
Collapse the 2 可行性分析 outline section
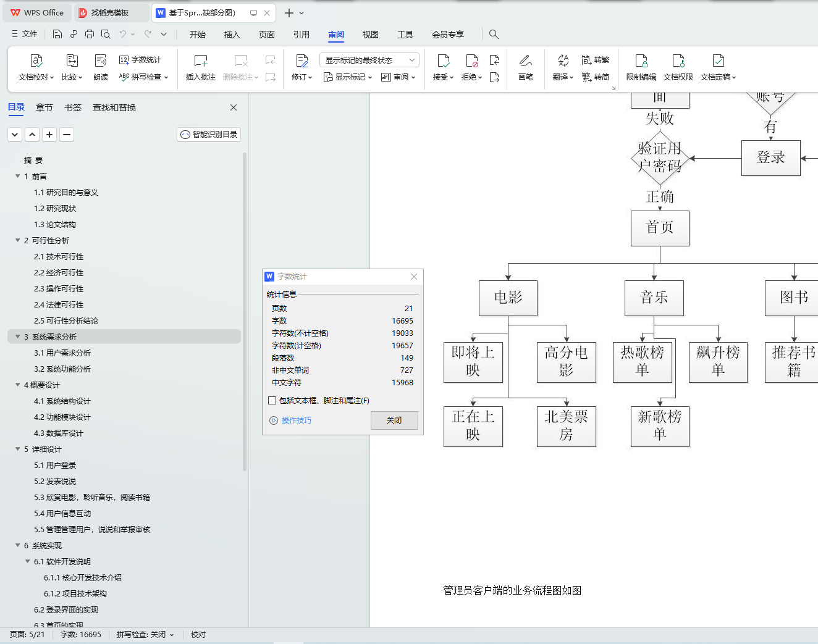pos(17,240)
